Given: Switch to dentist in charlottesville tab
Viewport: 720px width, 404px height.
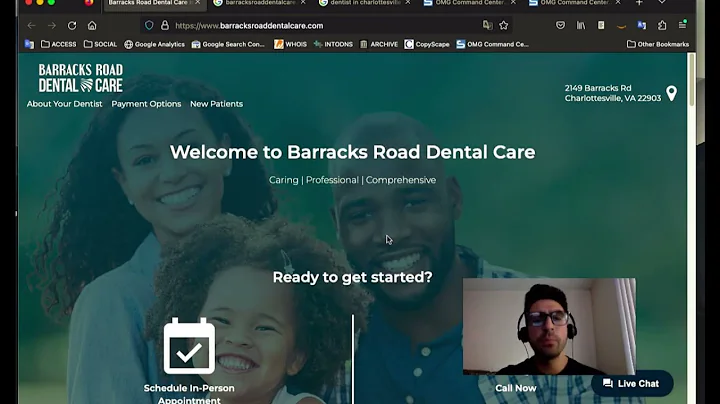Looking at the screenshot, I should click(365, 3).
